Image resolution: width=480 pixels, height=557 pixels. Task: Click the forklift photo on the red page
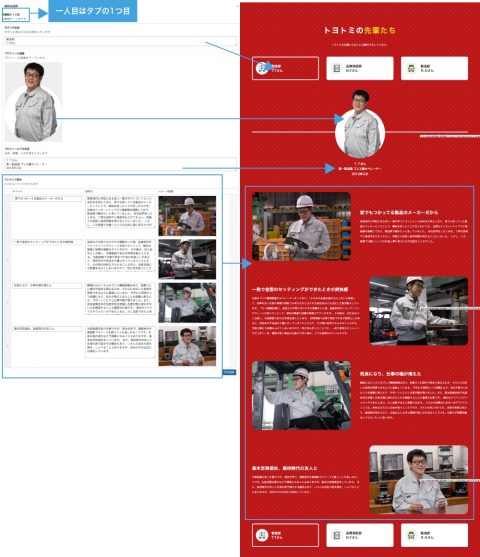click(x=301, y=395)
